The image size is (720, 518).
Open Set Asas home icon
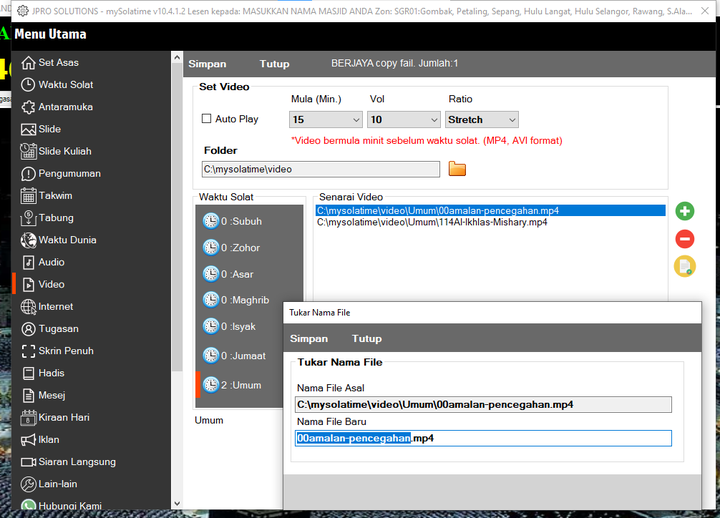coord(28,62)
